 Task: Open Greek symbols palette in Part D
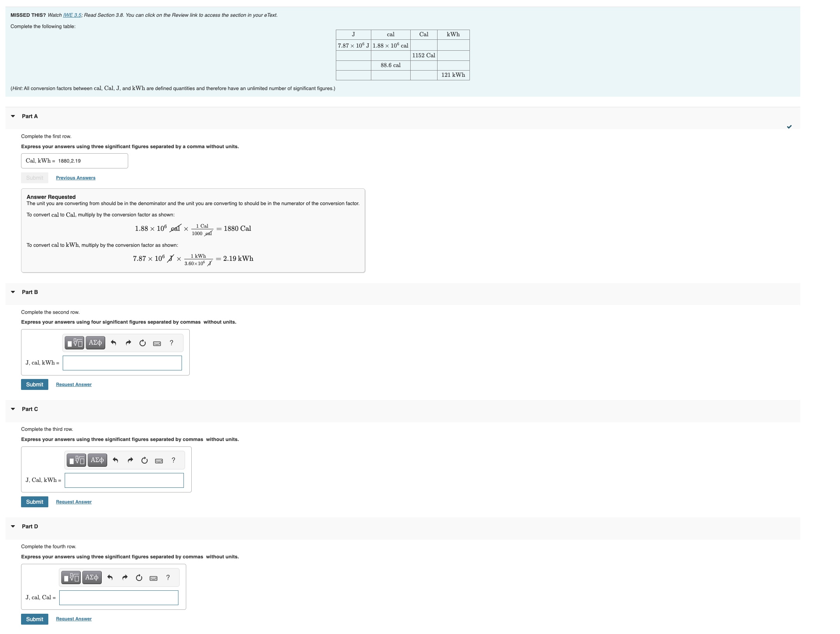point(92,577)
